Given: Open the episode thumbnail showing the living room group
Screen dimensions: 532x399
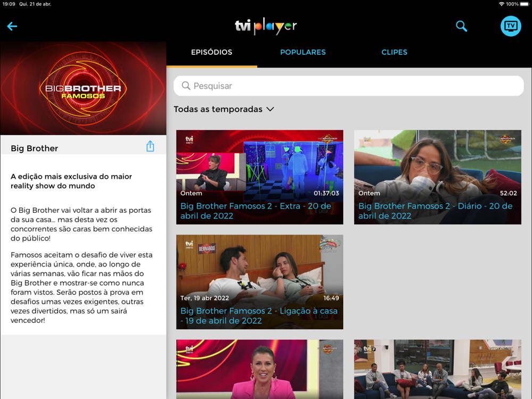Looking at the screenshot, I should click(438, 369).
